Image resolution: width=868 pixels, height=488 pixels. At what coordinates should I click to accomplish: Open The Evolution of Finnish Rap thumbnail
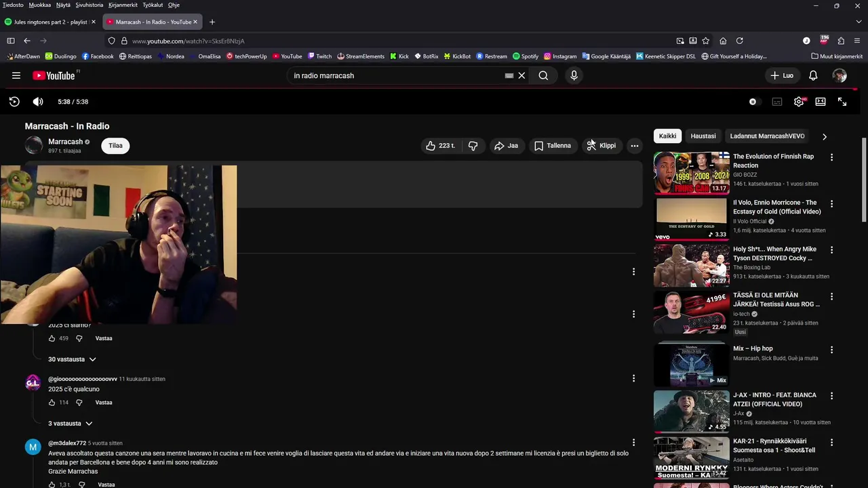[692, 173]
